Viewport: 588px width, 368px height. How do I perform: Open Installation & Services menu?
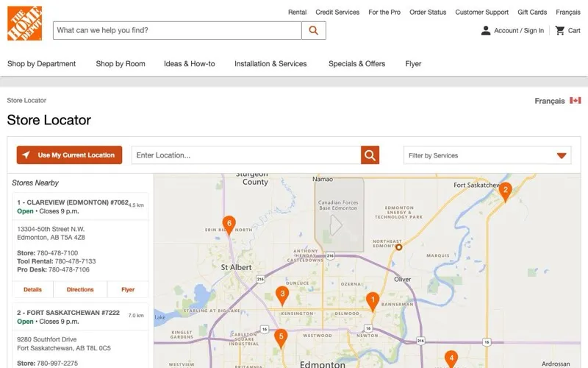pos(270,64)
